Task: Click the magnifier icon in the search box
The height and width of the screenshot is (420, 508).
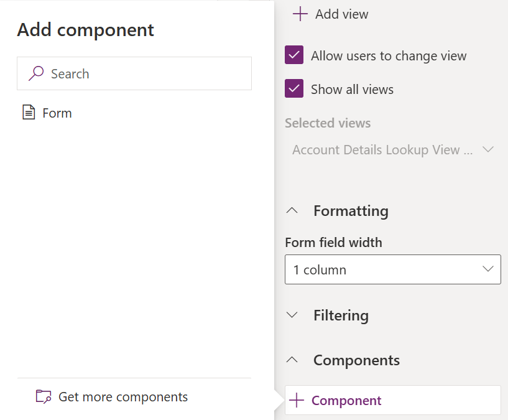Action: coord(36,73)
